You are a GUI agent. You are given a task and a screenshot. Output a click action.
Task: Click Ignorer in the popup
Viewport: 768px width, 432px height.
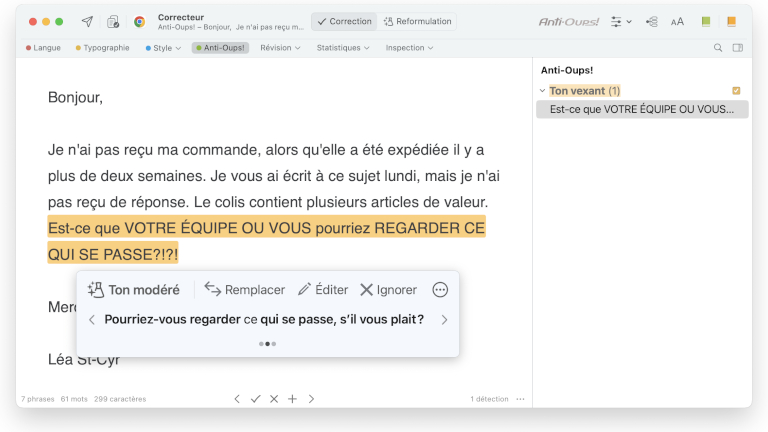click(388, 290)
